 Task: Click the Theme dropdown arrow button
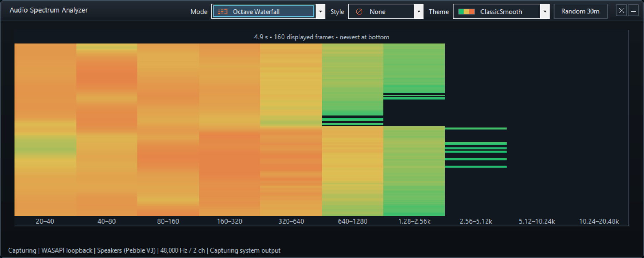tap(545, 11)
